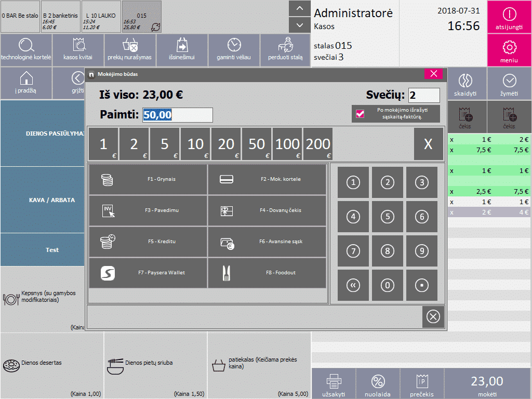The height and width of the screenshot is (399, 532).
Task: Toggle invoice printing checkbox after payment
Action: pos(360,114)
